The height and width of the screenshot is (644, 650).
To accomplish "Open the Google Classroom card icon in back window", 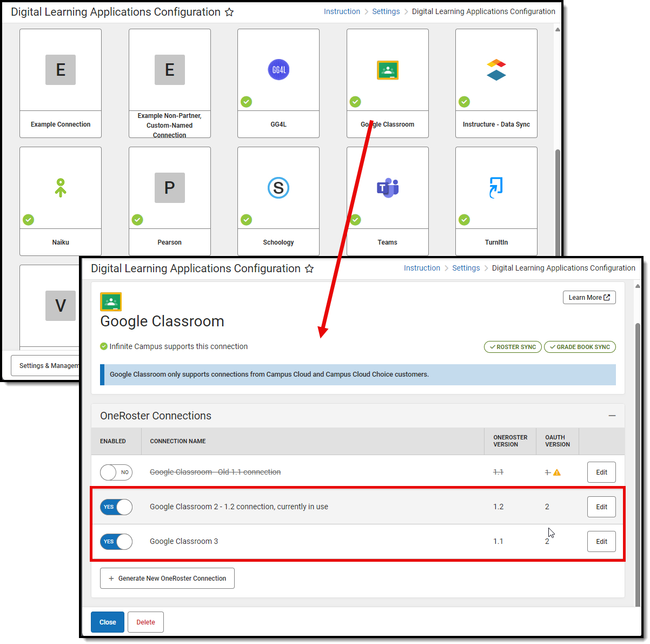I will pyautogui.click(x=388, y=70).
